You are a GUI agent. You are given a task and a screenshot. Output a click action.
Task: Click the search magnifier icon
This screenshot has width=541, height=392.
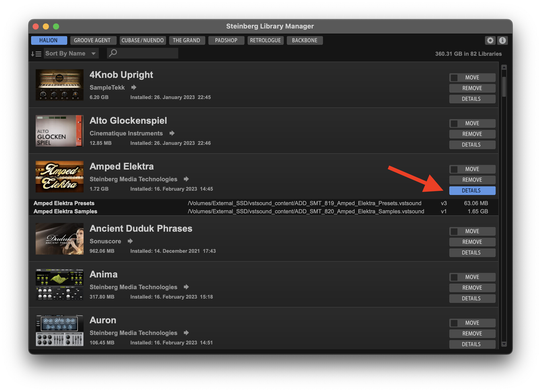click(113, 53)
